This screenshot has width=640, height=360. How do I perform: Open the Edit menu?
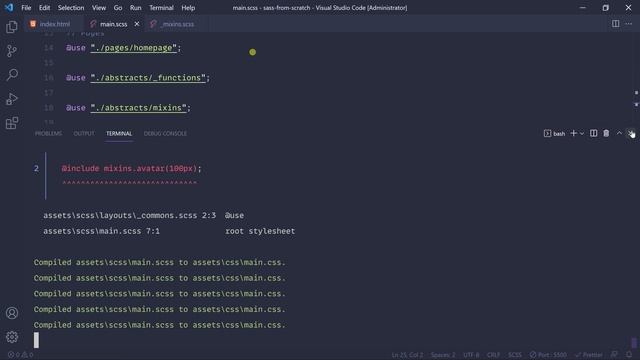tap(44, 8)
